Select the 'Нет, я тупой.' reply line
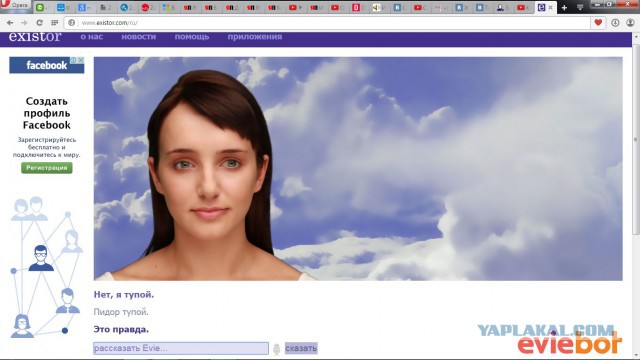 tap(124, 294)
